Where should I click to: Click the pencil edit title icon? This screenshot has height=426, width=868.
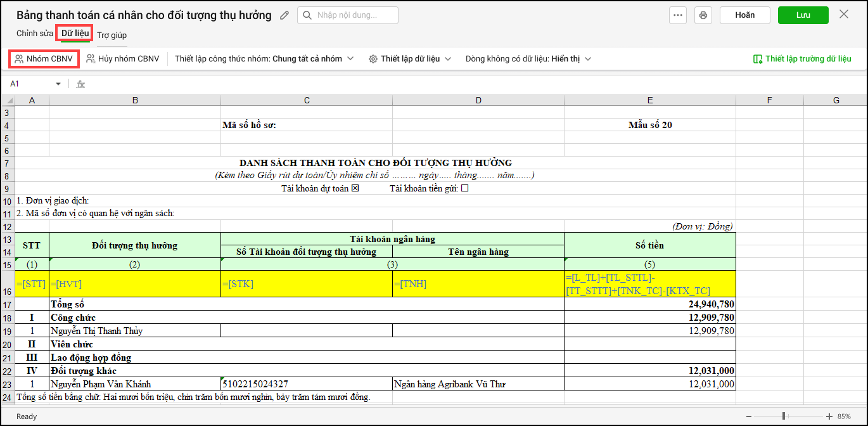pos(284,15)
